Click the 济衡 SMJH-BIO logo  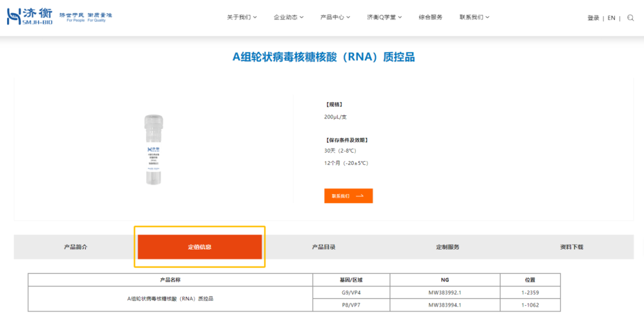tap(30, 17)
